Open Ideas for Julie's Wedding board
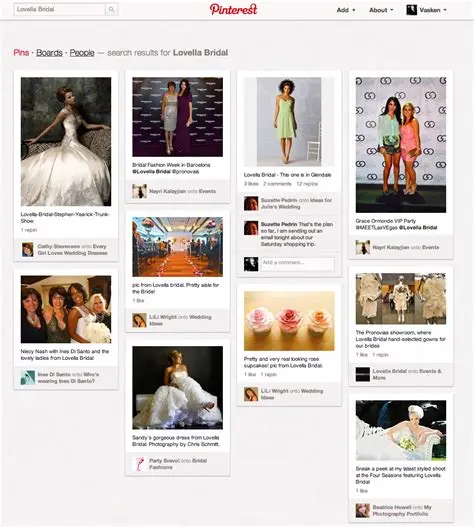The height and width of the screenshot is (527, 474). [x=297, y=203]
